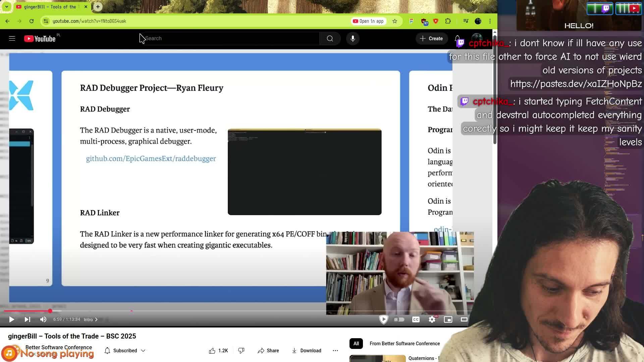Download the video

[x=307, y=351]
